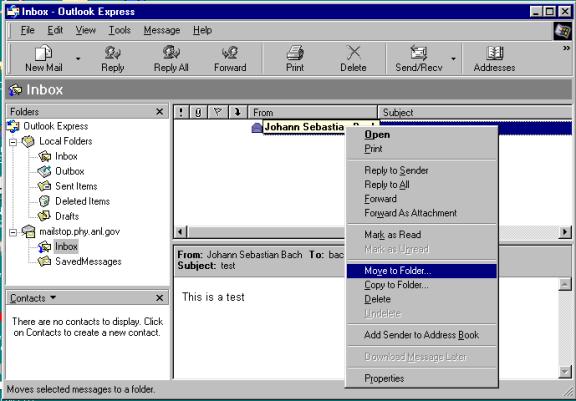Close the Folders pane

tap(159, 112)
